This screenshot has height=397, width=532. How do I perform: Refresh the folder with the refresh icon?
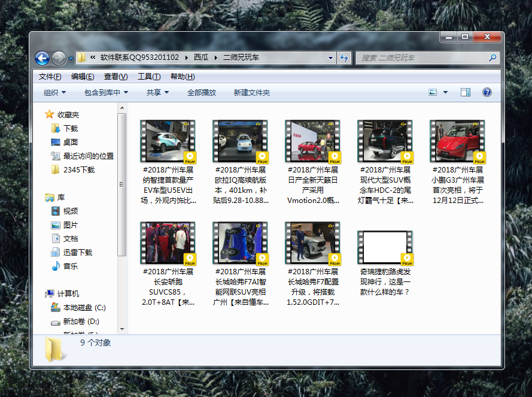point(344,58)
